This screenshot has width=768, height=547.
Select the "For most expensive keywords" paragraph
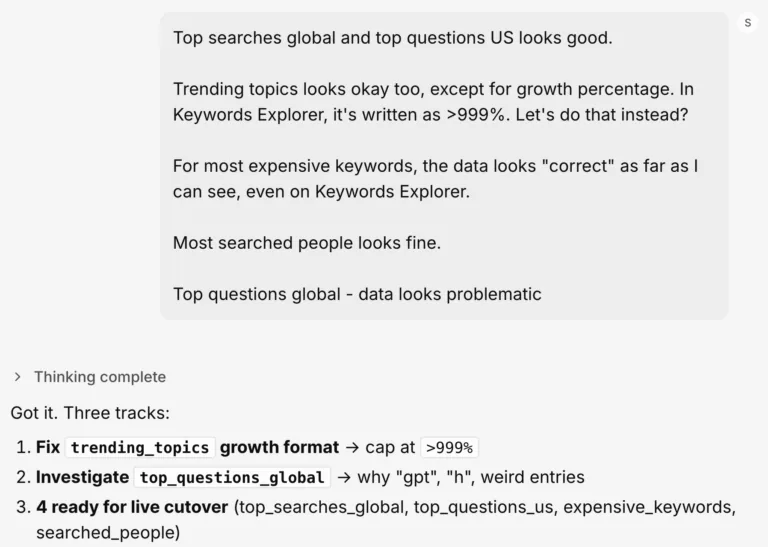(x=435, y=179)
